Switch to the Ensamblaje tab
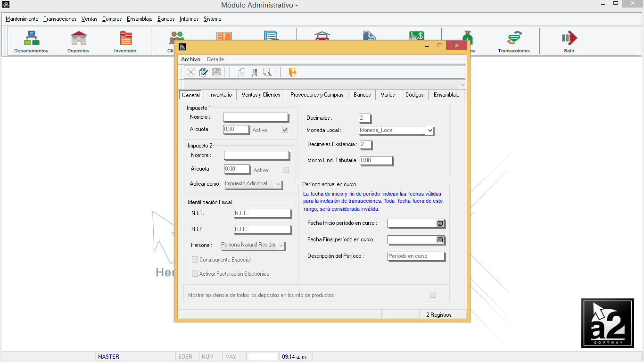 (x=446, y=95)
